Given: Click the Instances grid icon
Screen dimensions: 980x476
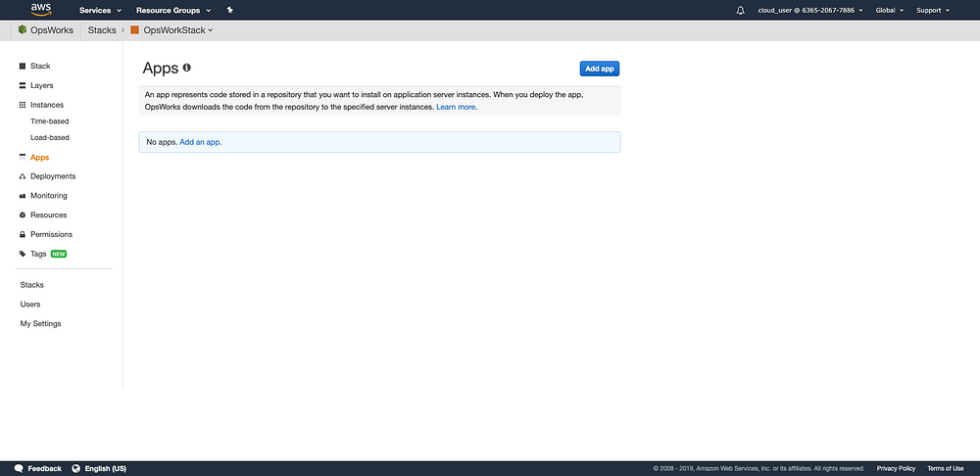Looking at the screenshot, I should pyautogui.click(x=23, y=105).
